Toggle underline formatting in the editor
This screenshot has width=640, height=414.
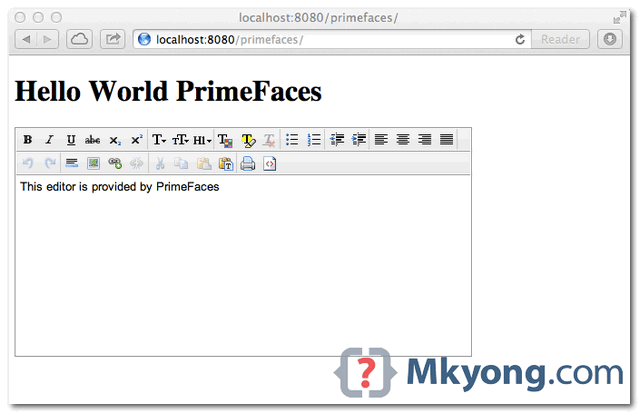tap(71, 140)
